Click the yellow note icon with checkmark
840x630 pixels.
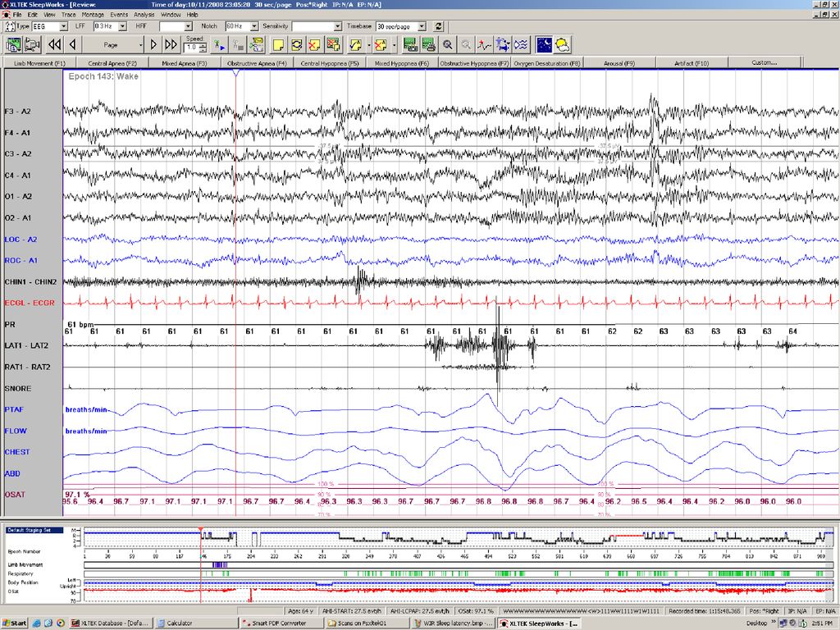coord(356,45)
